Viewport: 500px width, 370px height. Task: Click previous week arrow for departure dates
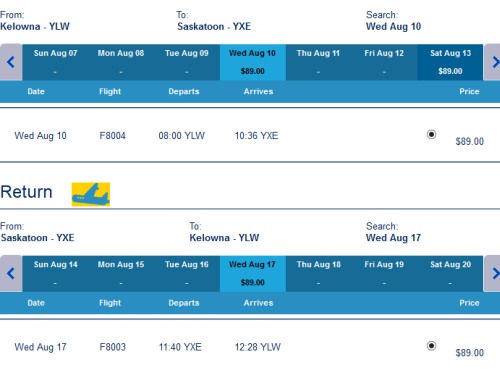coord(11,62)
